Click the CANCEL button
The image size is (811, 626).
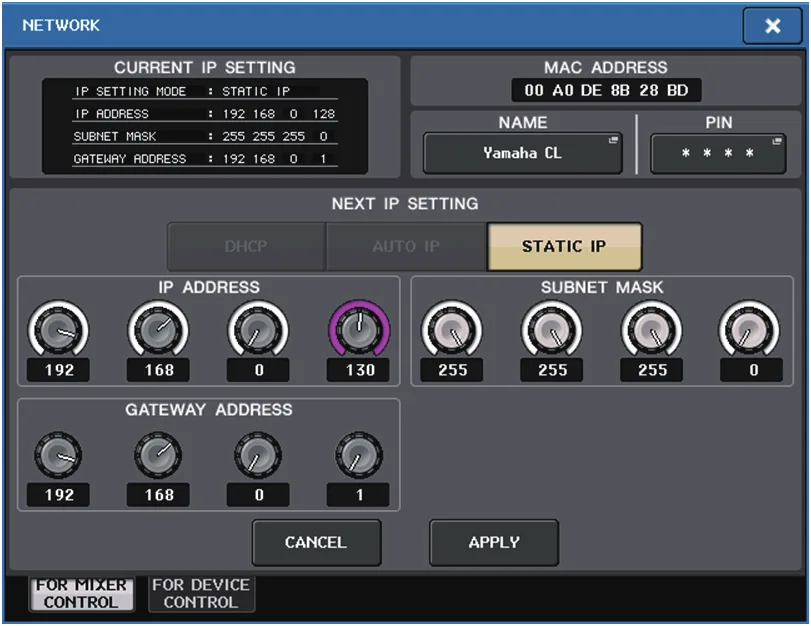317,543
